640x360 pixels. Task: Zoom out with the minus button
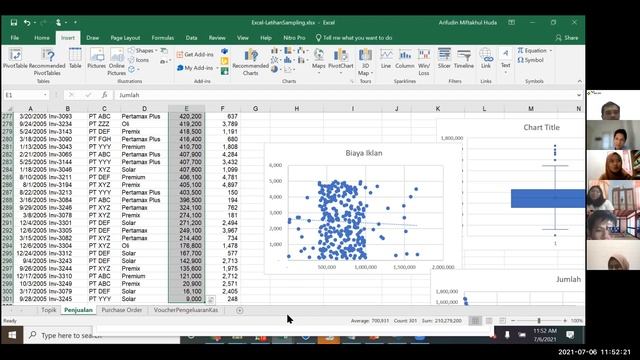[x=513, y=321]
